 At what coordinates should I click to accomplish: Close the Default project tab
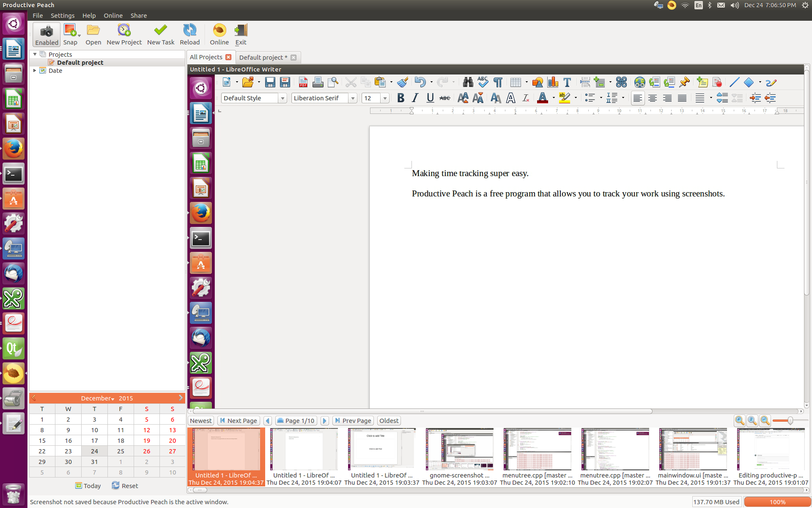click(294, 58)
